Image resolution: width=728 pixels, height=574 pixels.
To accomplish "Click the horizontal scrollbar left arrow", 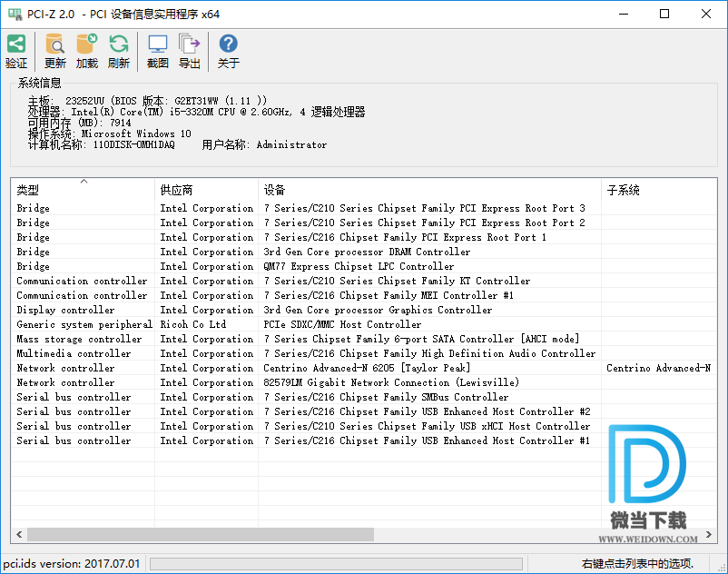I will pos(18,535).
